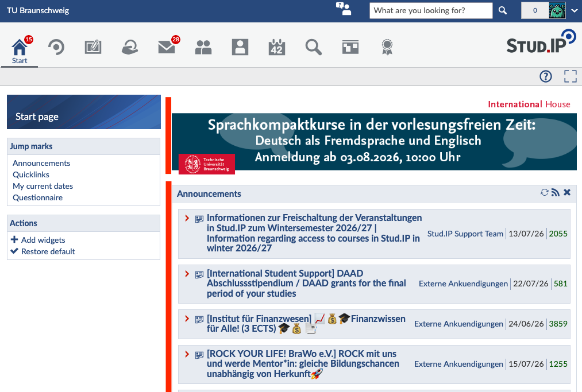582x392 pixels.
Task: Toggle full screen mode icon
Action: coord(571,76)
